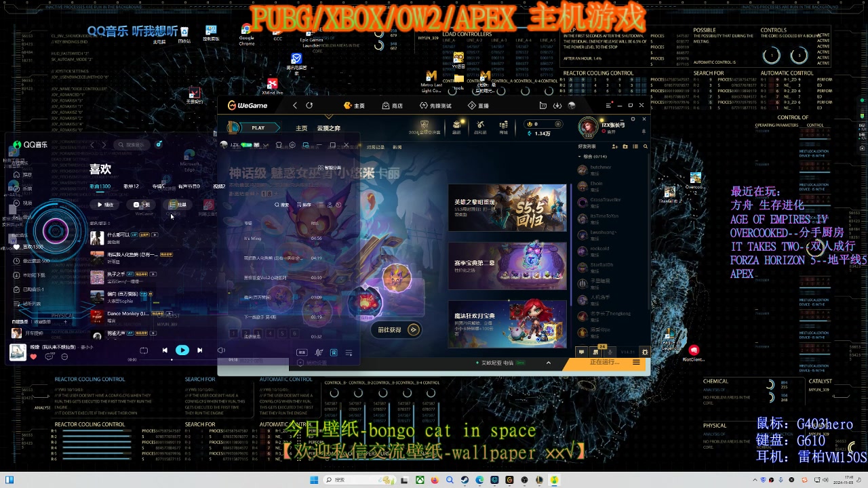Image resolution: width=868 pixels, height=488 pixels.
Task: Toggle QQ Music desktop lyrics button
Action: [x=334, y=352]
